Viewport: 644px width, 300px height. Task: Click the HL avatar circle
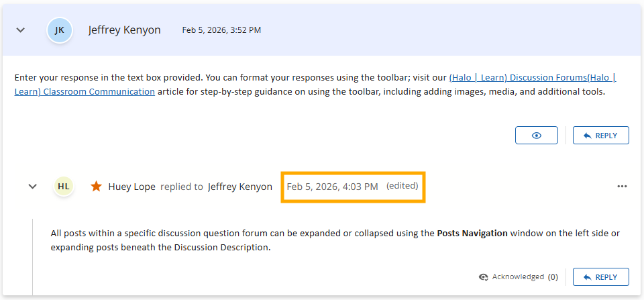pos(63,187)
